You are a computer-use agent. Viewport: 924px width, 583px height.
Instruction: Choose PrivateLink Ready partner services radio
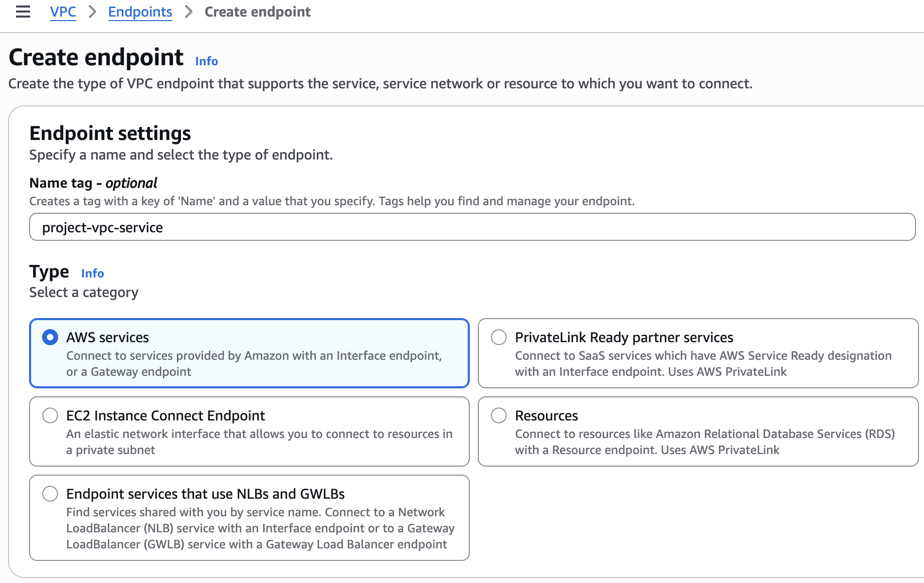coord(499,337)
